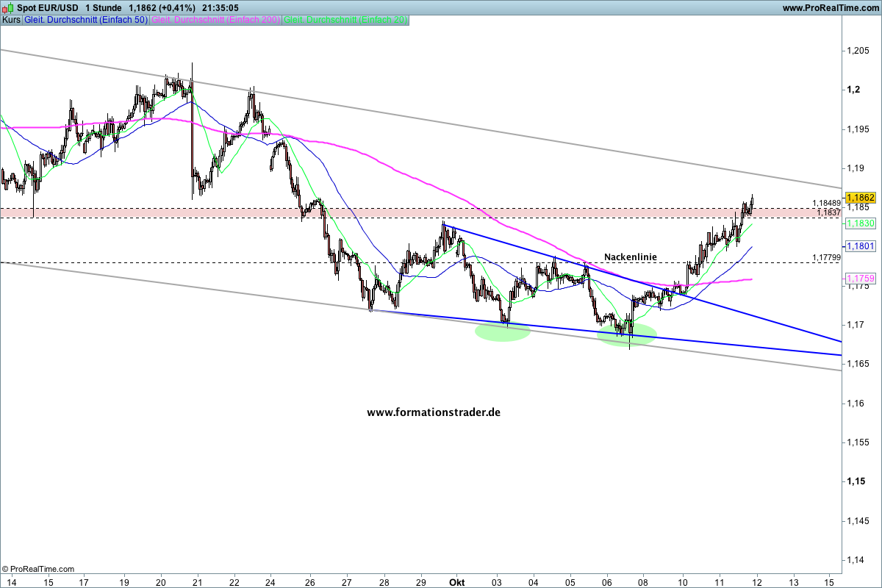Click the 1,18489 resistance level label

(x=826, y=203)
